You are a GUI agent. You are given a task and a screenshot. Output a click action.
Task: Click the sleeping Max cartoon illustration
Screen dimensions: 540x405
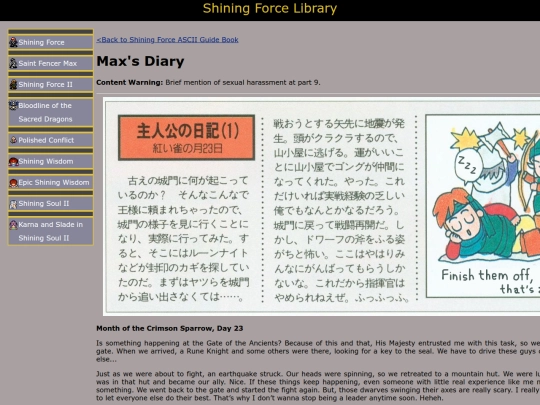pyautogui.click(x=483, y=206)
